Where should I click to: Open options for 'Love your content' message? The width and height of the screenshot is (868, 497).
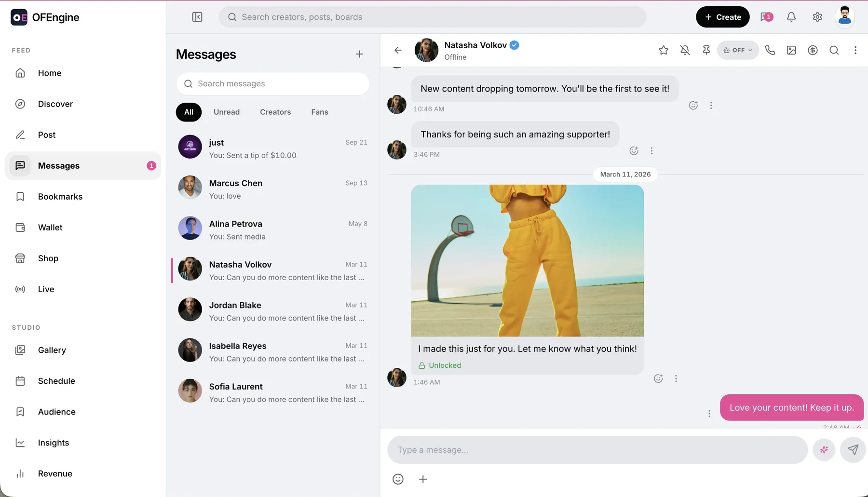(709, 414)
